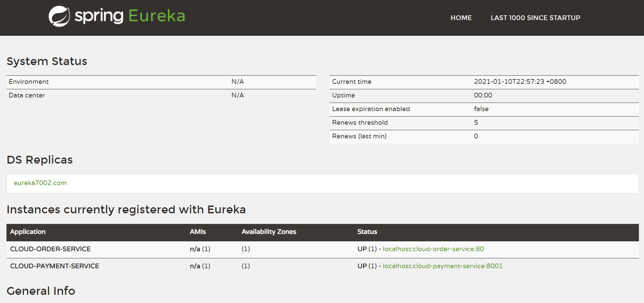Click the Current time label

coord(352,82)
